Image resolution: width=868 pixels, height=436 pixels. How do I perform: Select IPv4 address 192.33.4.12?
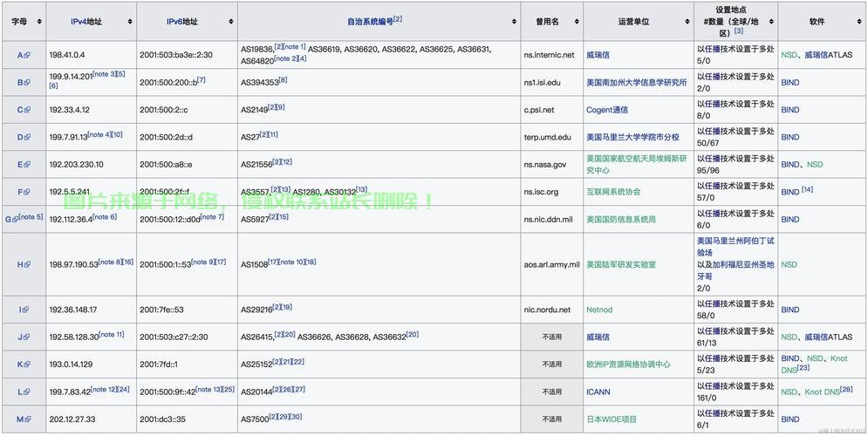[x=69, y=110]
